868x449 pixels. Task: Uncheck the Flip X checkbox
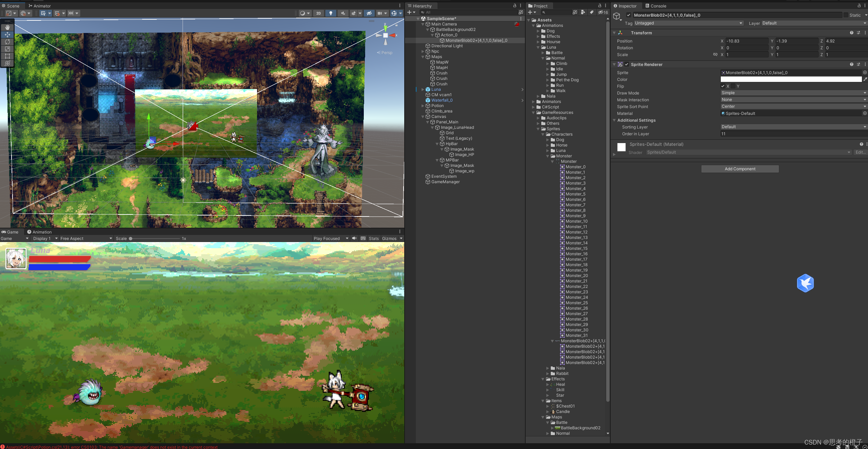pyautogui.click(x=723, y=86)
